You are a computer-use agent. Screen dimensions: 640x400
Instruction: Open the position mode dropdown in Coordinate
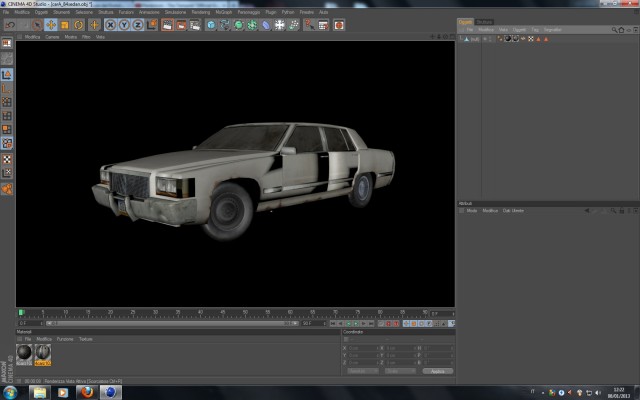[x=363, y=371]
